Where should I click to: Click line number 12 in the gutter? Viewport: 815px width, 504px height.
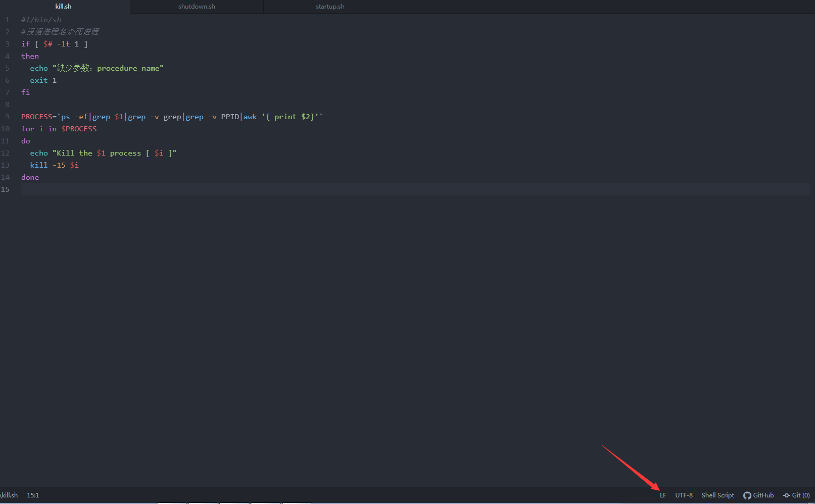click(x=5, y=153)
